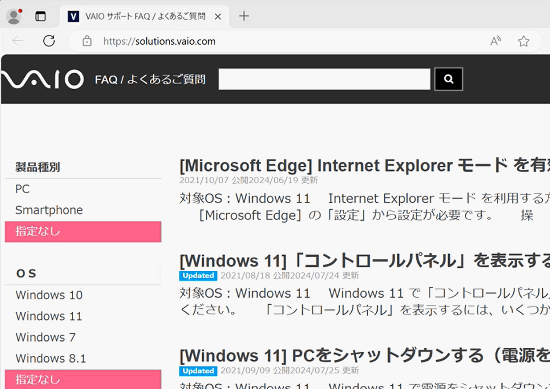Click the OS section heading
Image resolution: width=550 pixels, height=389 pixels.
(26, 273)
